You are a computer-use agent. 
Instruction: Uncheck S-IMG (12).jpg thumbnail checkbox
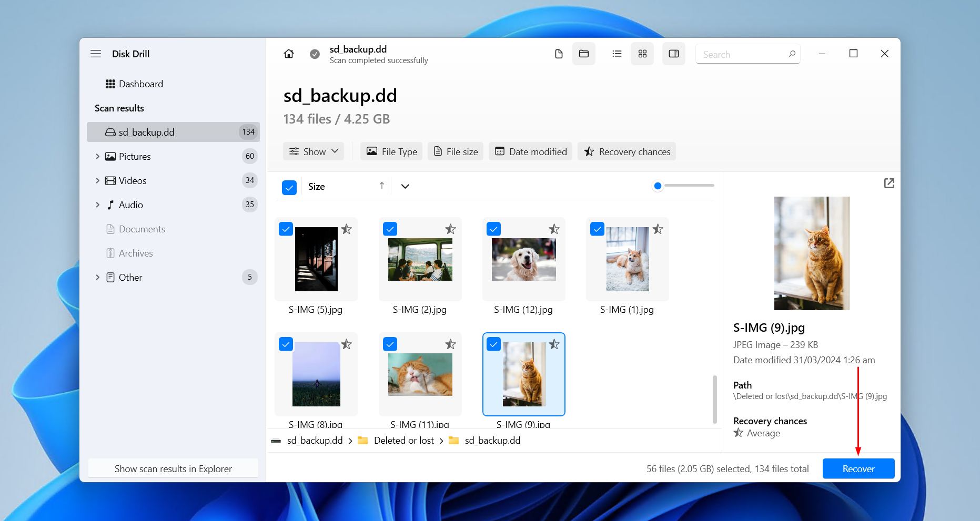pos(493,229)
